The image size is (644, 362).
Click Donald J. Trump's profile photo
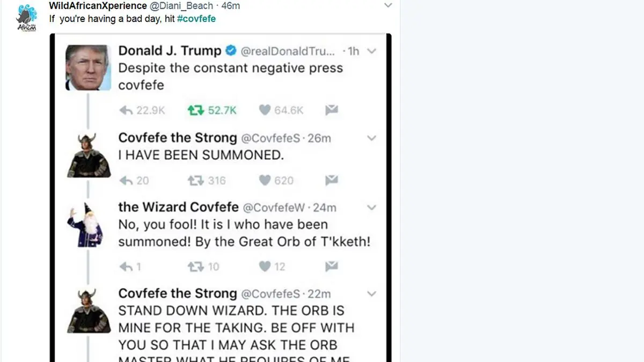[88, 68]
